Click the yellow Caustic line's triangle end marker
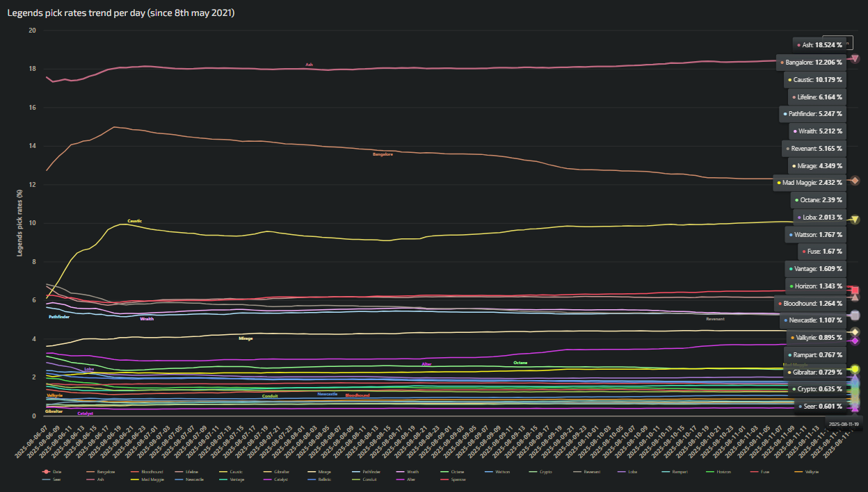The width and height of the screenshot is (868, 492). point(855,220)
